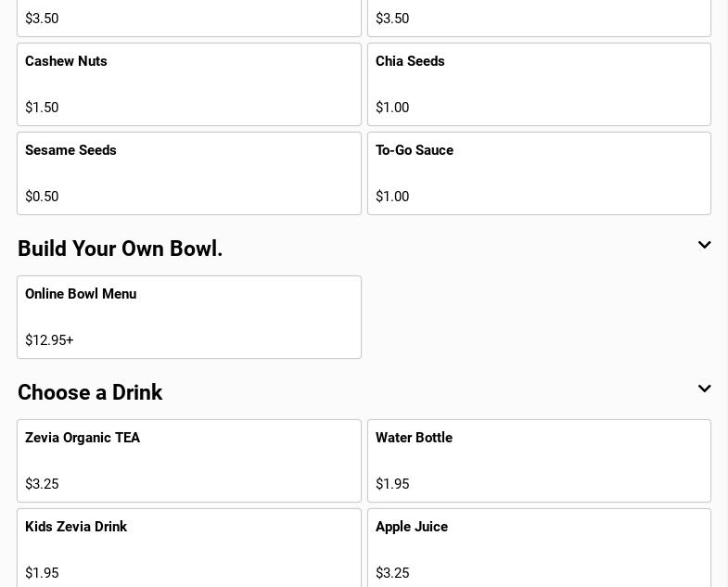
Task: Click the Build Your Own Bowl heading
Action: [121, 249]
